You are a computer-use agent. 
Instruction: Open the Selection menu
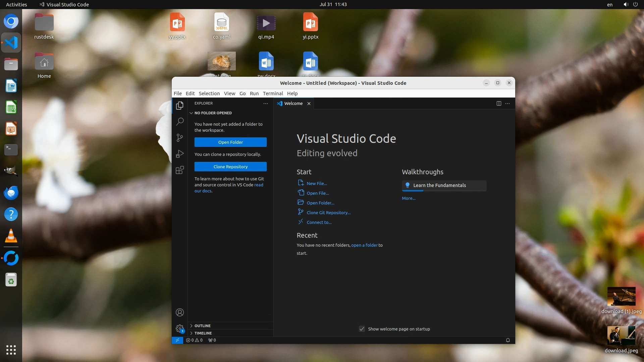pyautogui.click(x=209, y=94)
